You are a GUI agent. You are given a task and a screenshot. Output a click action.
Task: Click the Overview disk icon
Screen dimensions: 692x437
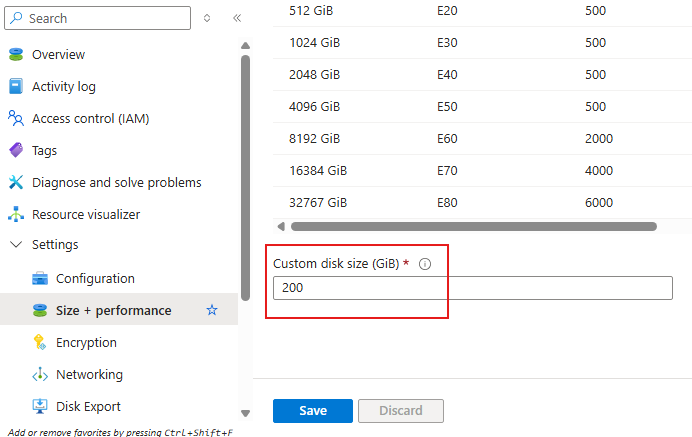point(16,54)
